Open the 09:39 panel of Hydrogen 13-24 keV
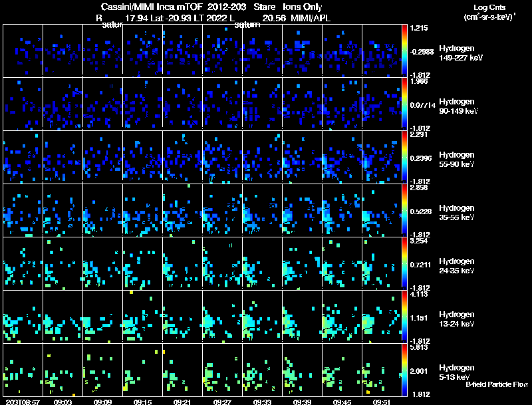This screenshot has height=405, width=532. tap(302, 317)
